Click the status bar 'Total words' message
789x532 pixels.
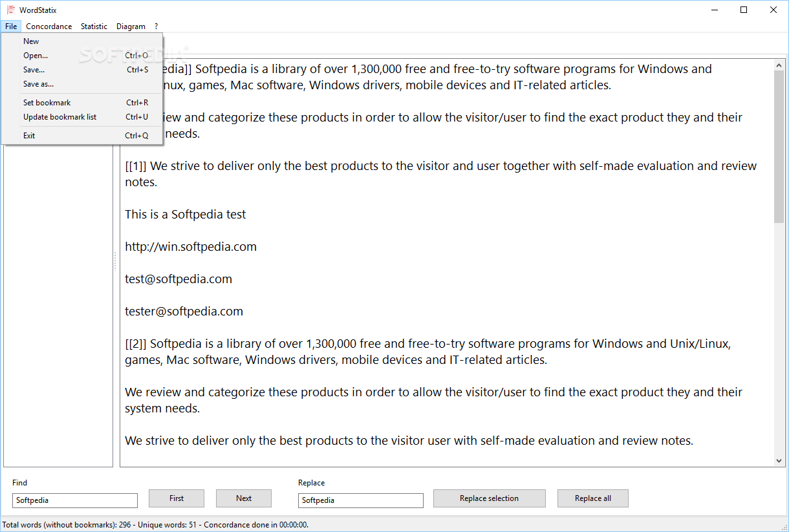[x=155, y=525]
